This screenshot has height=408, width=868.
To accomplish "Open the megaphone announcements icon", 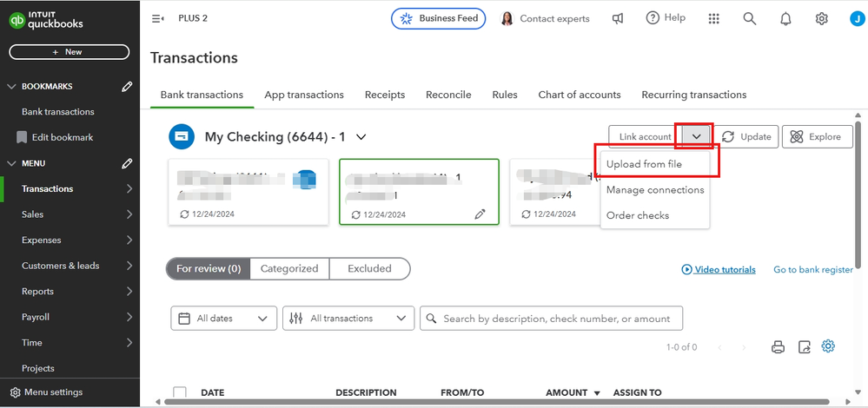I will (618, 18).
